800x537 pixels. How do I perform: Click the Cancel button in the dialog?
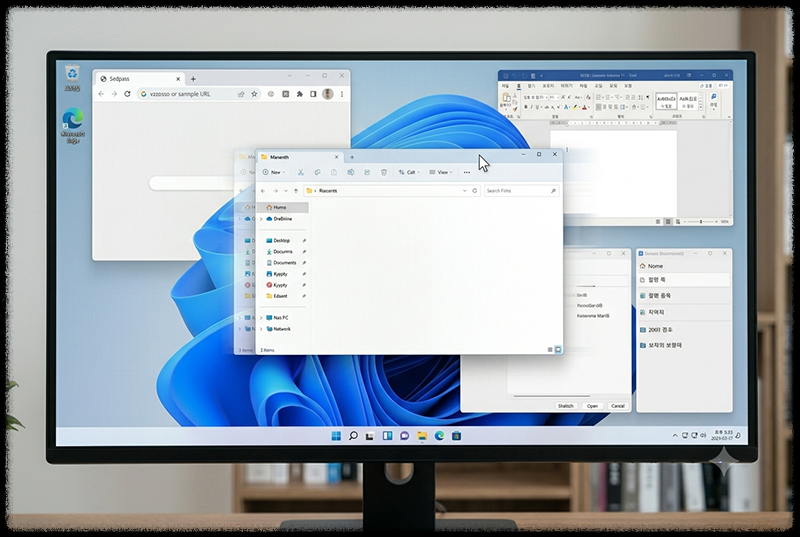click(618, 406)
